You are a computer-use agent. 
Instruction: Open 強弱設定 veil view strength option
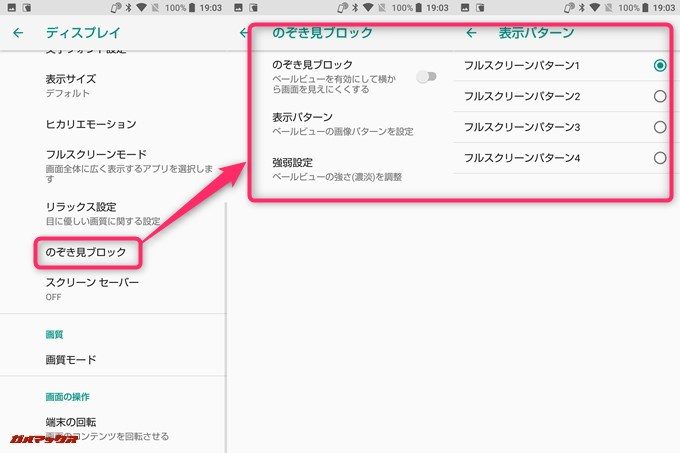(337, 169)
